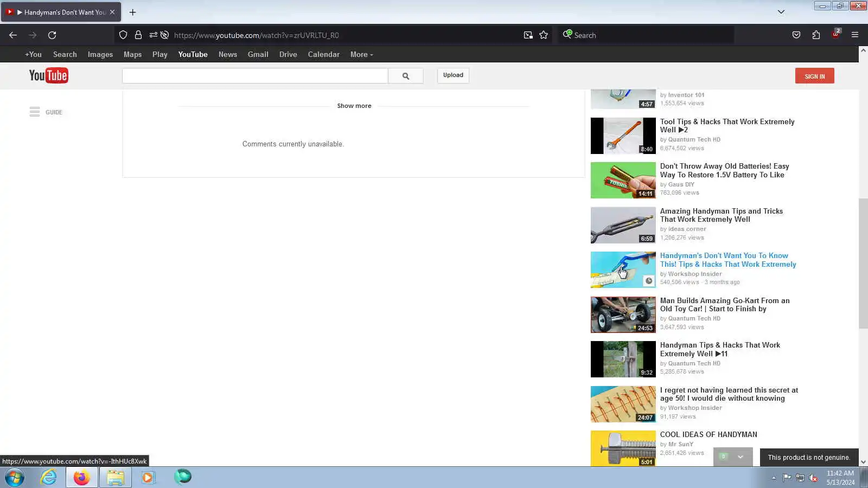Open a new tab with the plus button
868x488 pixels.
(132, 12)
